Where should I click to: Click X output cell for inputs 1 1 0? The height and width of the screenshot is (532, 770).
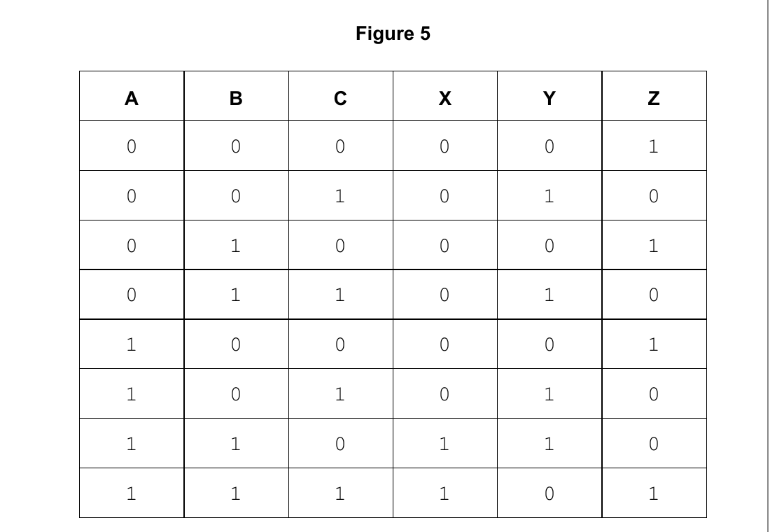click(445, 444)
